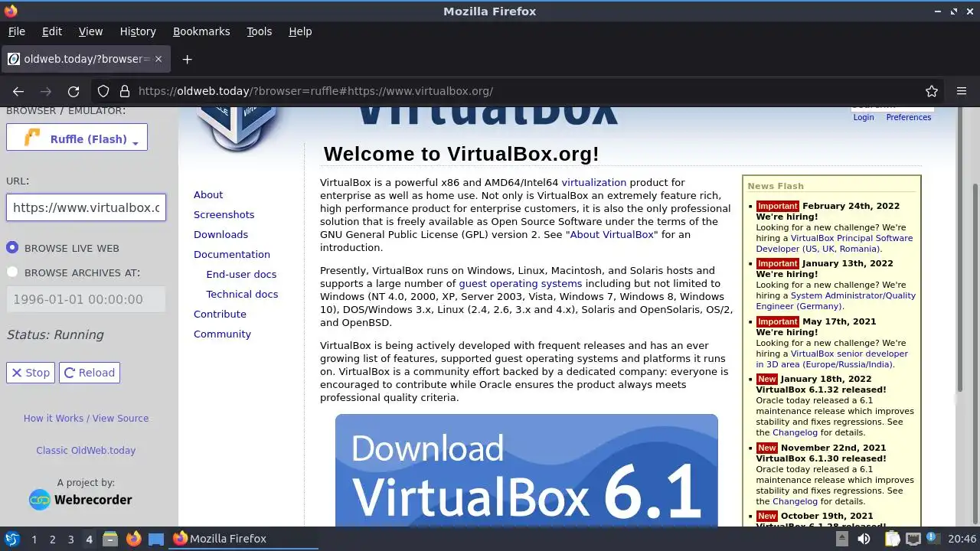Open a new tab with the plus button
Viewport: 980px width, 551px height.
[x=187, y=59]
